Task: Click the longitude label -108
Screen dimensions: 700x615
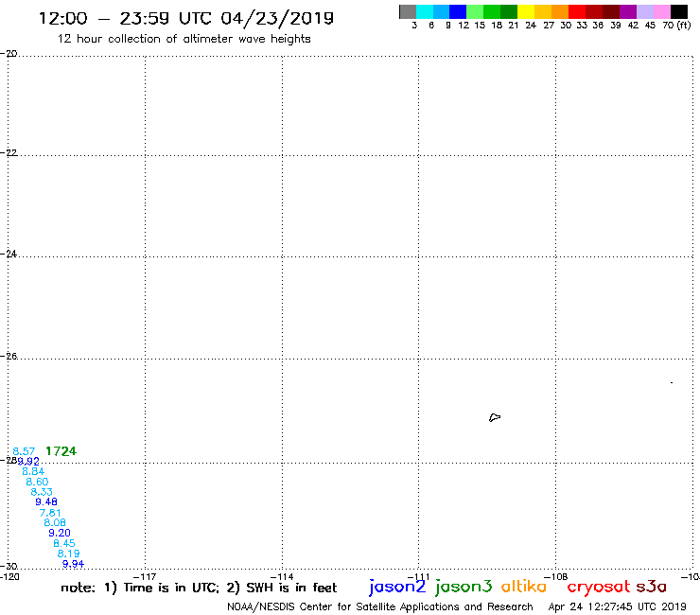Action: click(556, 576)
